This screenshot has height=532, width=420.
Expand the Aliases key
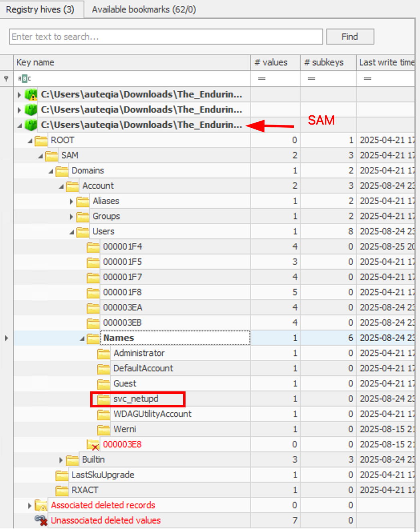[71, 201]
